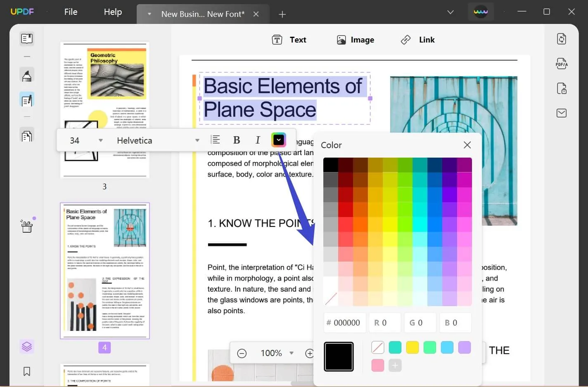The image size is (588, 387).
Task: Toggle italic formatting on selected text
Action: click(258, 140)
